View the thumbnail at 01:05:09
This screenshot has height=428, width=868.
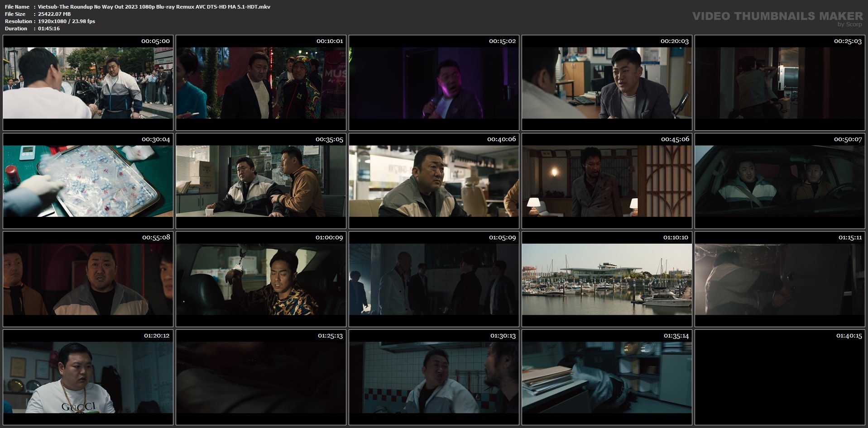(x=434, y=279)
